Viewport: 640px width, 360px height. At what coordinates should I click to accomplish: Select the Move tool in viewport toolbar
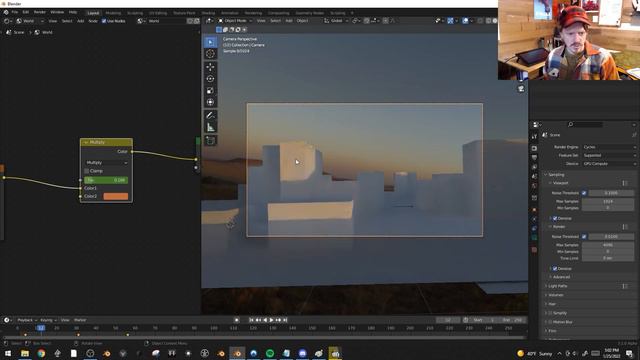(210, 67)
